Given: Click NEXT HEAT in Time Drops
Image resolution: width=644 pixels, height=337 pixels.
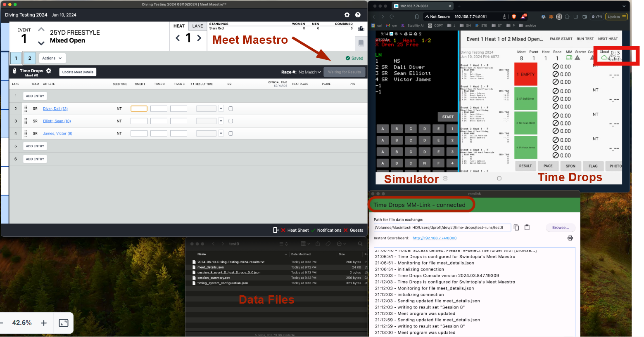Looking at the screenshot, I should 608,39.
